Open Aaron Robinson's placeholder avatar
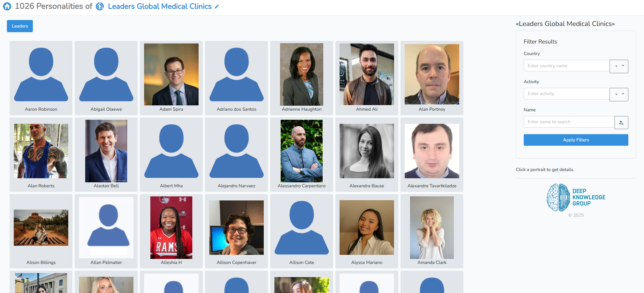644x293 pixels. 41,74
